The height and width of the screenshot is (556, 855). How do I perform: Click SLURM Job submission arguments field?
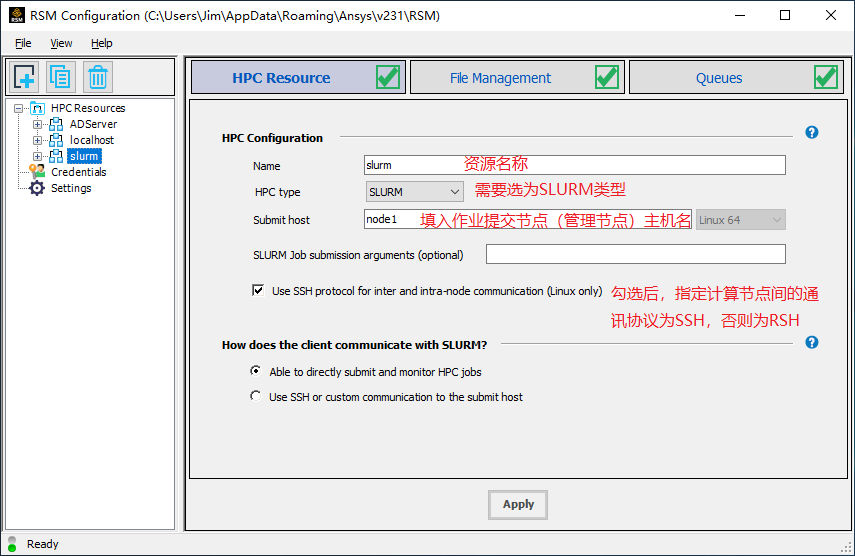[x=636, y=254]
